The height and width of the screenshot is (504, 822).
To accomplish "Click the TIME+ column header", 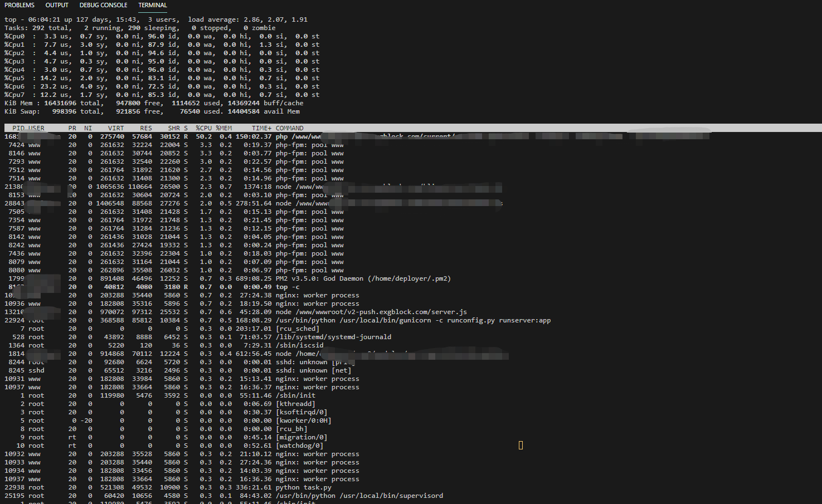I will click(261, 128).
